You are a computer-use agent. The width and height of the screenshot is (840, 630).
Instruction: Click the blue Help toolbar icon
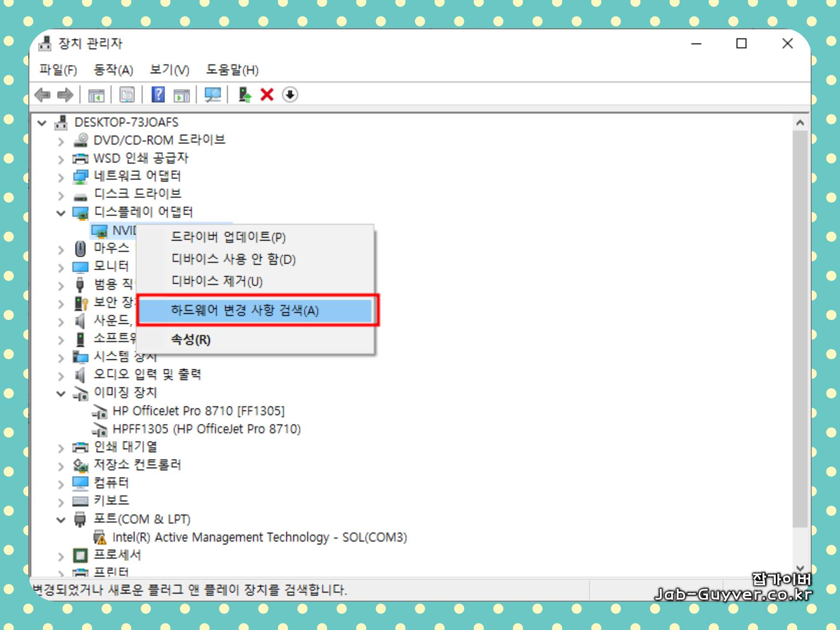click(x=158, y=95)
